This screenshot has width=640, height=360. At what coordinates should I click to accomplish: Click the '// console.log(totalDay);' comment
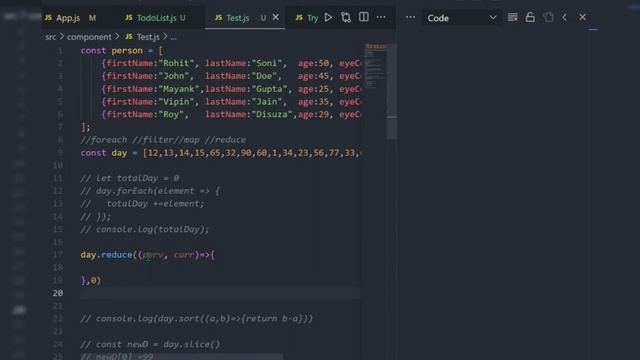pyautogui.click(x=144, y=229)
